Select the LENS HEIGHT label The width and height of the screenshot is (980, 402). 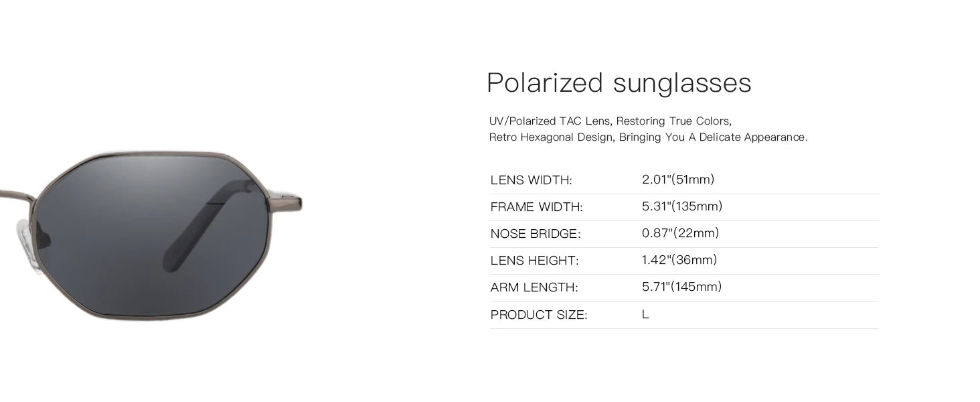(534, 261)
